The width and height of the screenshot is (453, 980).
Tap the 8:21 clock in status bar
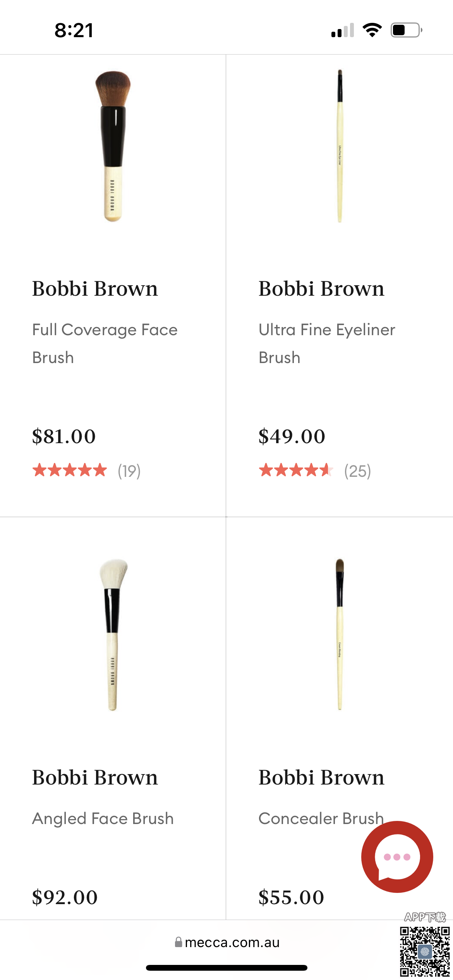[74, 30]
